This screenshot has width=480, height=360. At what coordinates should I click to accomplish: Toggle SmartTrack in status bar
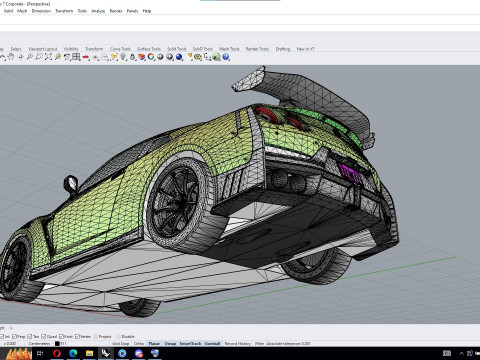coord(190,343)
